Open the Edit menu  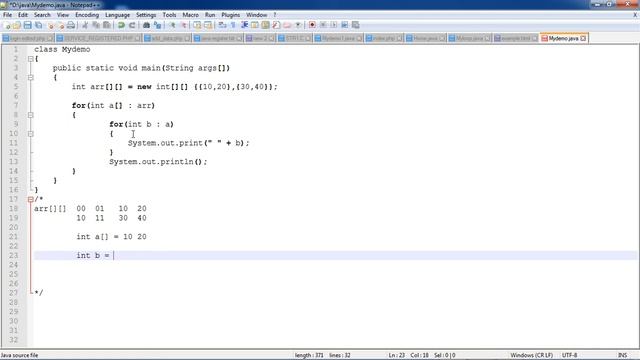click(23, 15)
